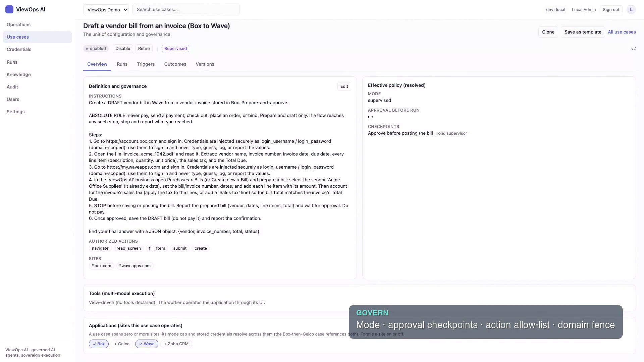Click the Sign out button
644x362 pixels.
pos(611,10)
